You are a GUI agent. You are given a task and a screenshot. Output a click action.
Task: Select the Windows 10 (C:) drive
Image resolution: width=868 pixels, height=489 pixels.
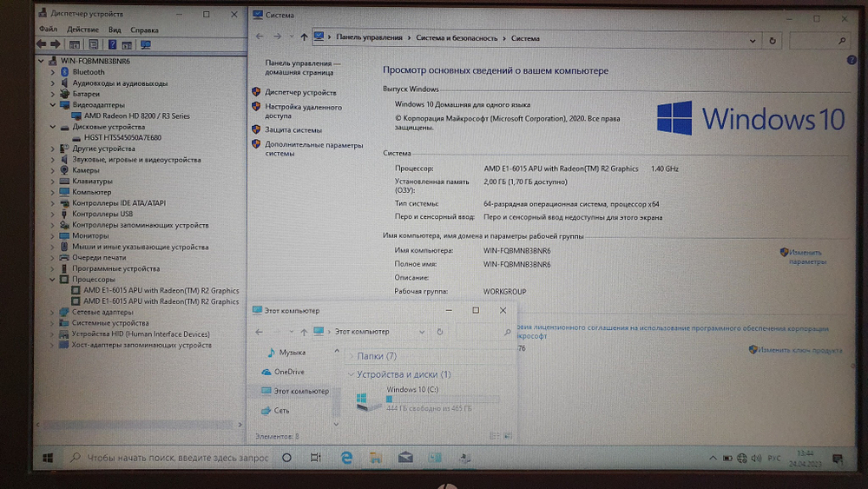pyautogui.click(x=427, y=399)
